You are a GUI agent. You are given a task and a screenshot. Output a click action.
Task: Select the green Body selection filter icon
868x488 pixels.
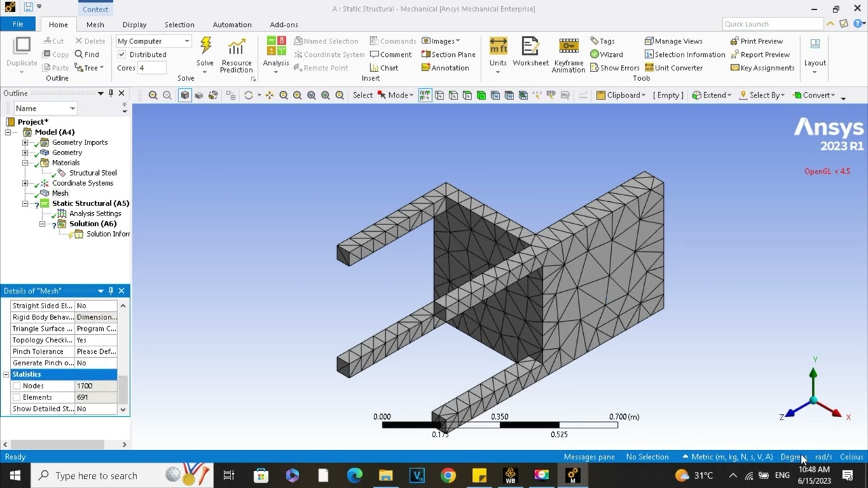coord(481,96)
